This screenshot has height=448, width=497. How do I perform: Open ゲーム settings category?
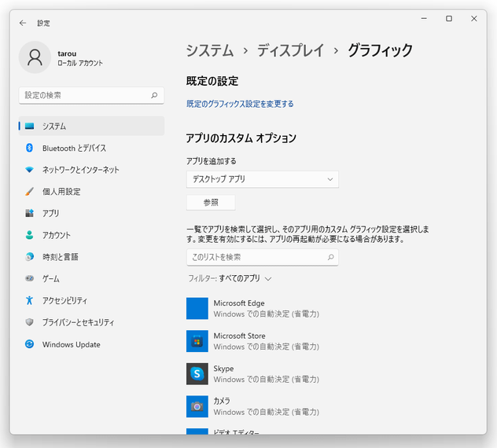point(91,278)
